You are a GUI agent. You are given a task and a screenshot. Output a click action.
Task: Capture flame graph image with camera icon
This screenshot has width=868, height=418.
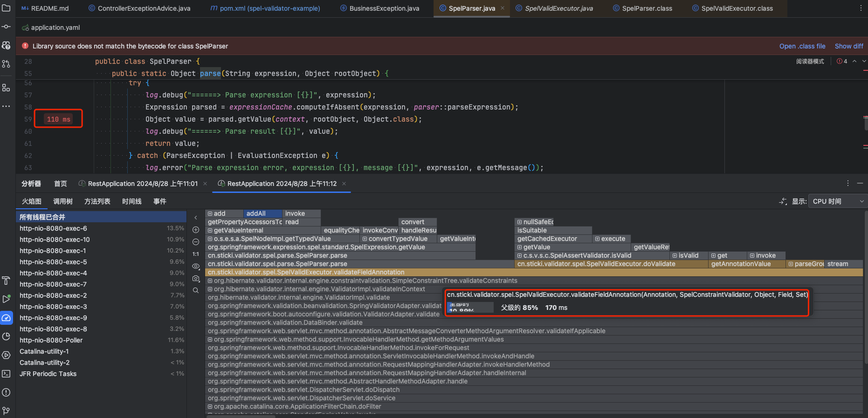196,278
